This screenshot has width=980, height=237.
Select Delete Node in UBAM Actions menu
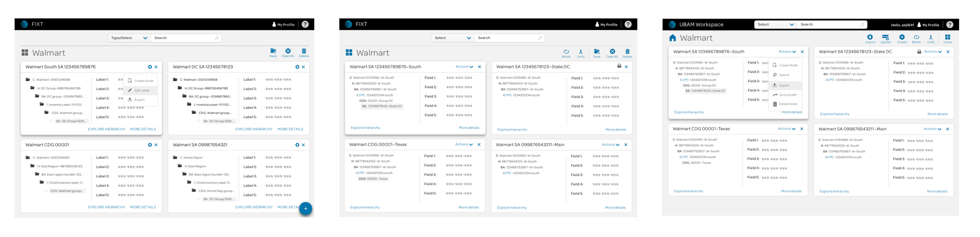point(785,104)
